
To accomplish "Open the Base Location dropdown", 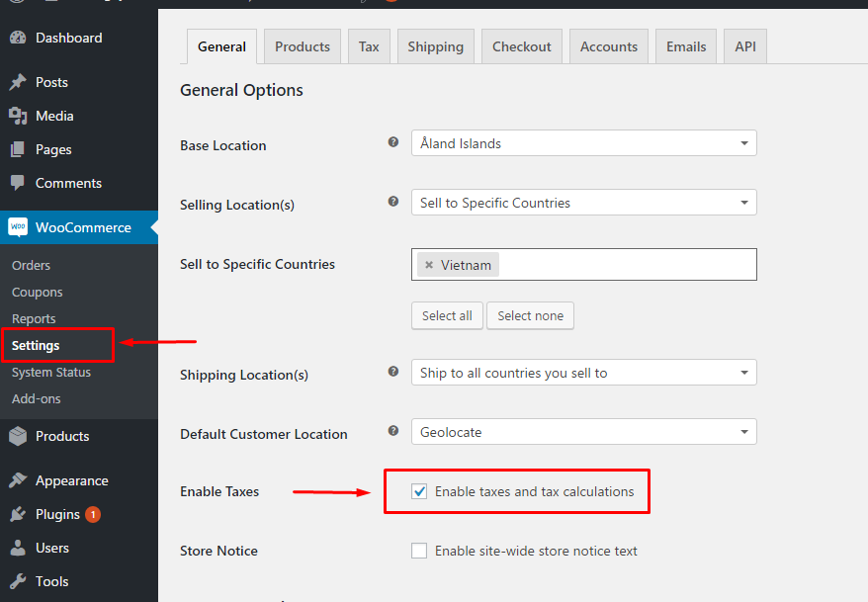I will coord(583,143).
